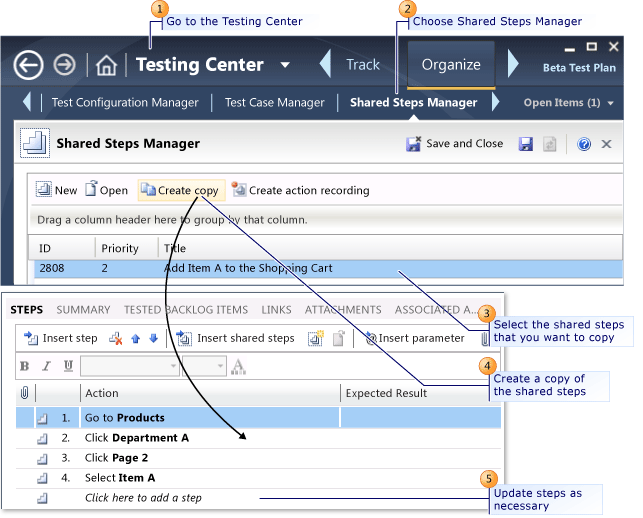This screenshot has height=518, width=643.
Task: Toggle Italic formatting
Action: pos(46,366)
